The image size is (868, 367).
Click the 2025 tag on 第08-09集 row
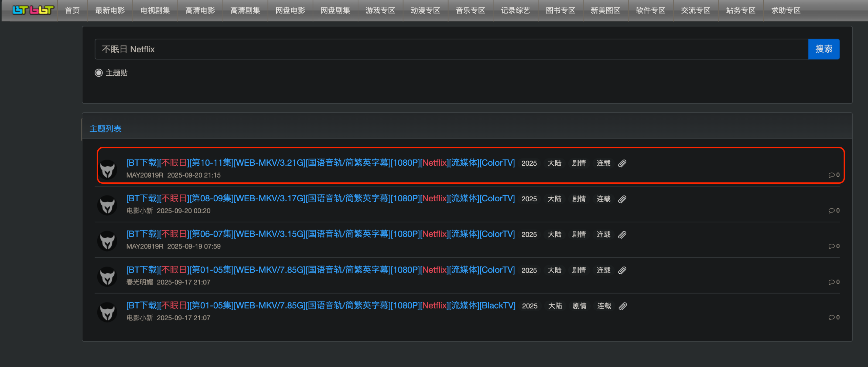click(x=529, y=199)
